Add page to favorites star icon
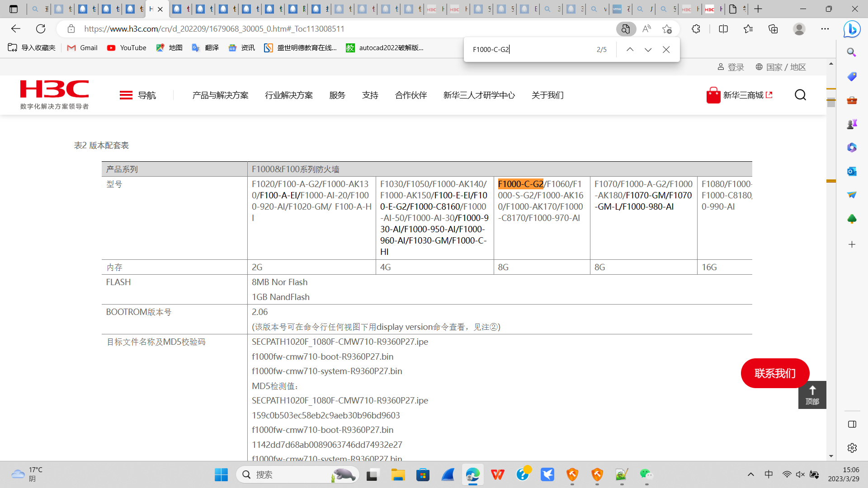 [667, 29]
